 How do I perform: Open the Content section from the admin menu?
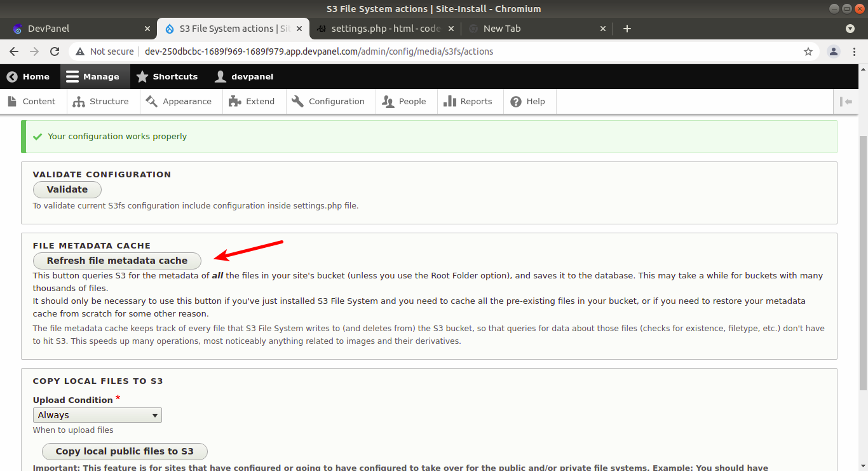click(33, 101)
